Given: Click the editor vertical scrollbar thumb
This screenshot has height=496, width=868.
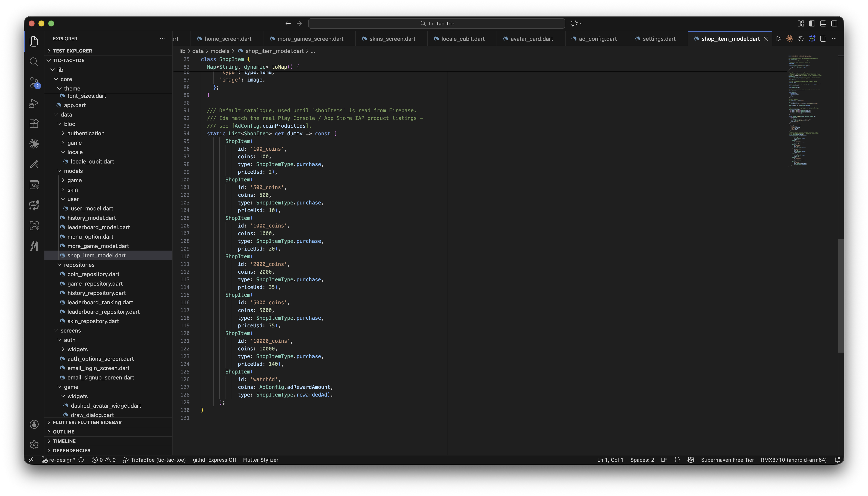Looking at the screenshot, I should point(841,296).
